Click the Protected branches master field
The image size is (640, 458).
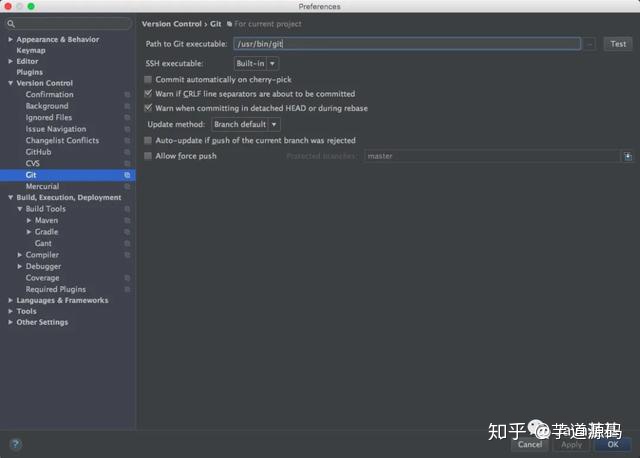[492, 156]
